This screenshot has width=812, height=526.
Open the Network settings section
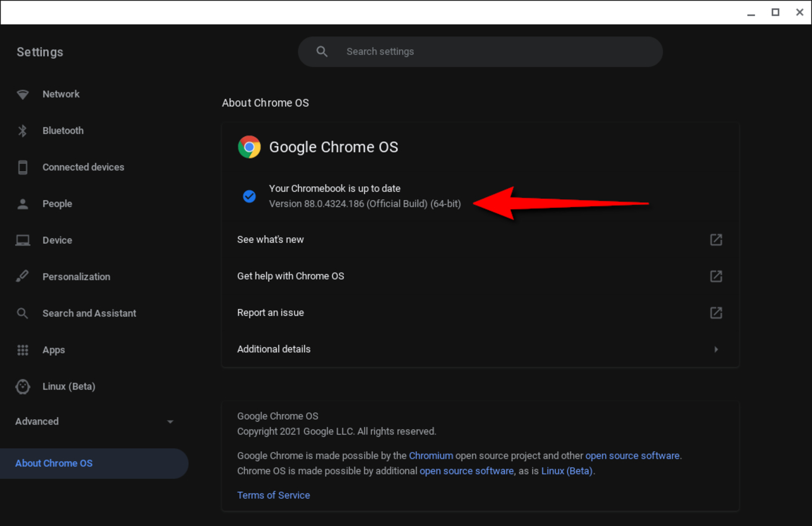pos(61,94)
